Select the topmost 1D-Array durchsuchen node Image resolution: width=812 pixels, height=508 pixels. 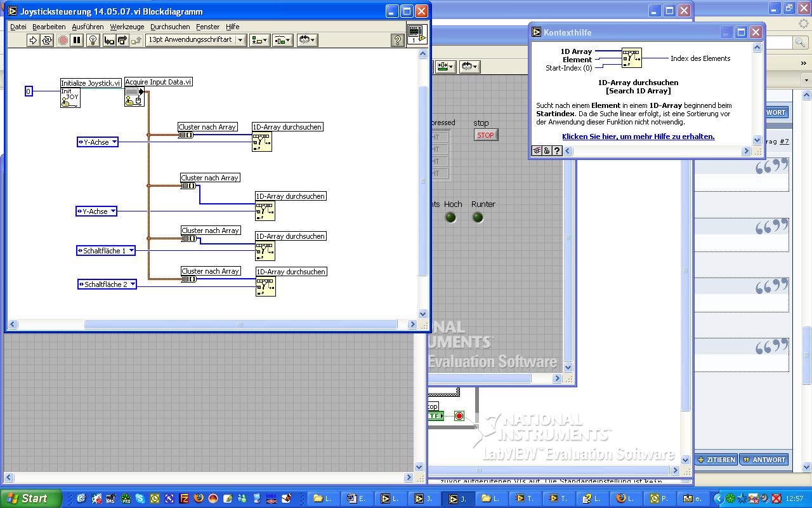coord(262,142)
